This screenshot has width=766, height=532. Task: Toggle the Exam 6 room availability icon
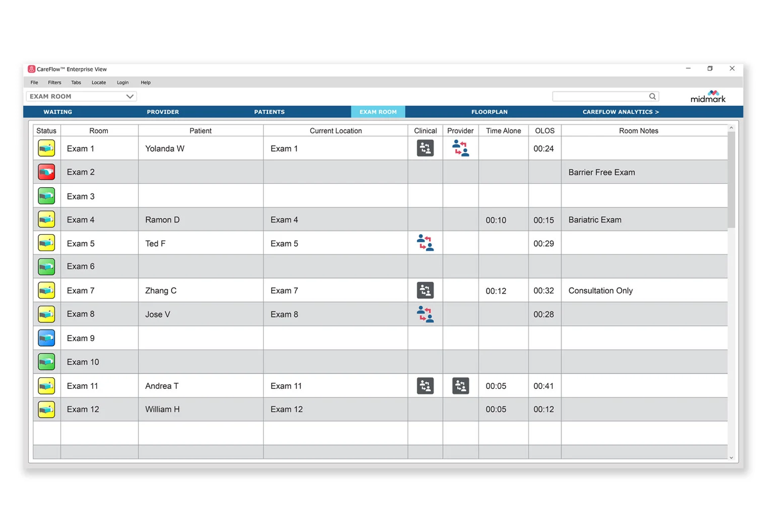tap(46, 266)
